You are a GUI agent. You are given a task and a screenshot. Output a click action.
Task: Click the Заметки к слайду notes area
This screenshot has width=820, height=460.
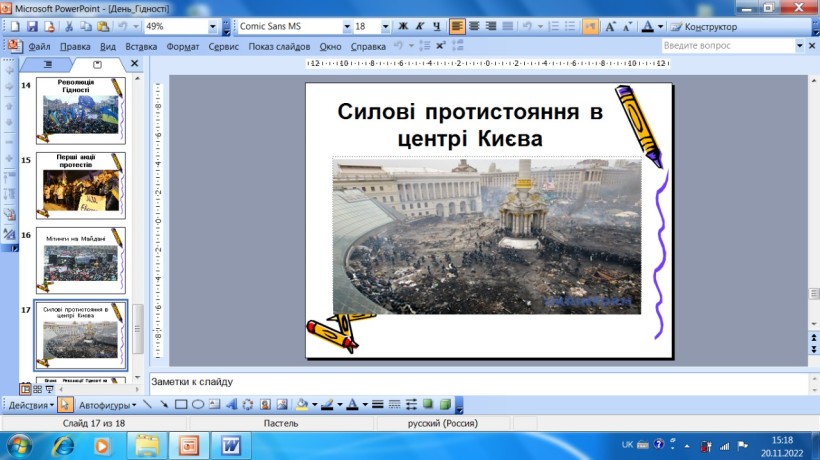[479, 383]
